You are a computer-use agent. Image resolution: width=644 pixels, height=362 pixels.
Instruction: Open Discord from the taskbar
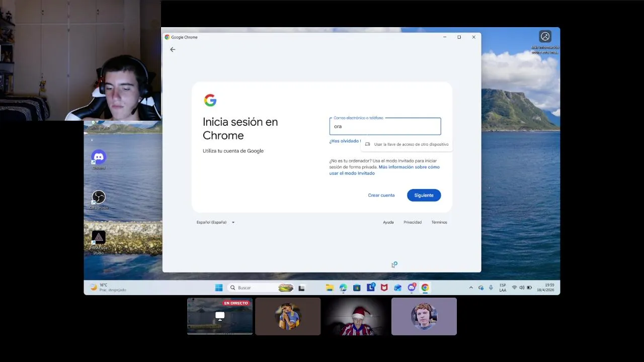tap(412, 288)
